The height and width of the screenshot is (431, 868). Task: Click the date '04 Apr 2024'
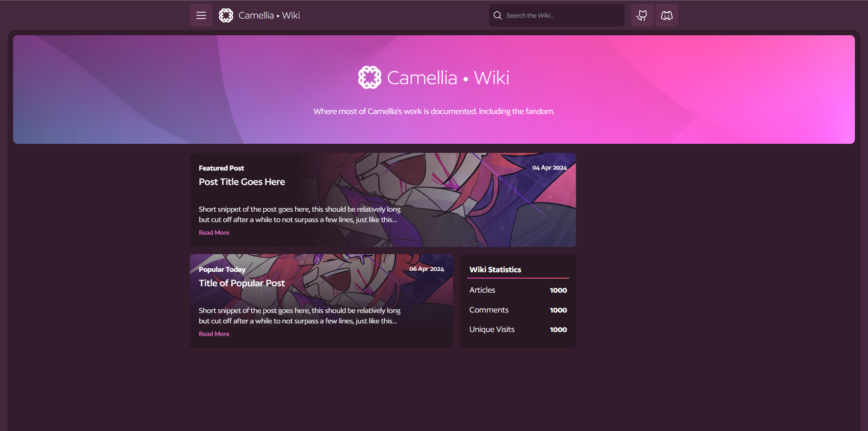click(x=549, y=167)
